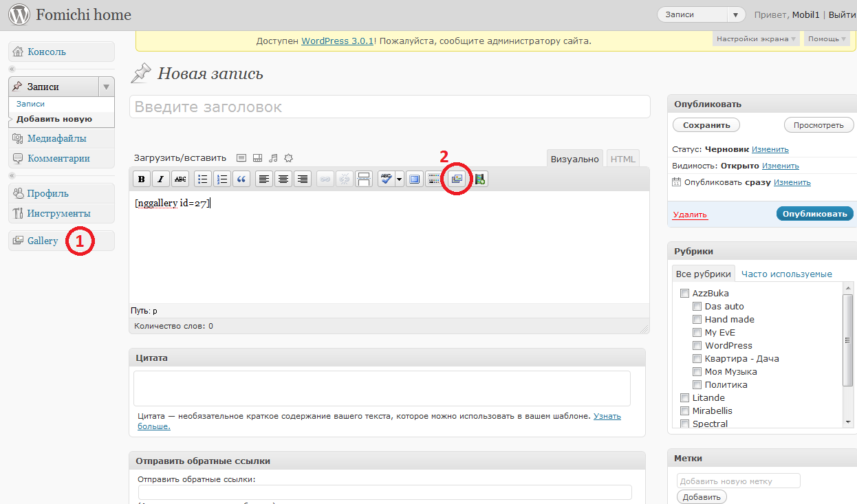
Task: Insert an unordered bullet list
Action: coord(203,179)
